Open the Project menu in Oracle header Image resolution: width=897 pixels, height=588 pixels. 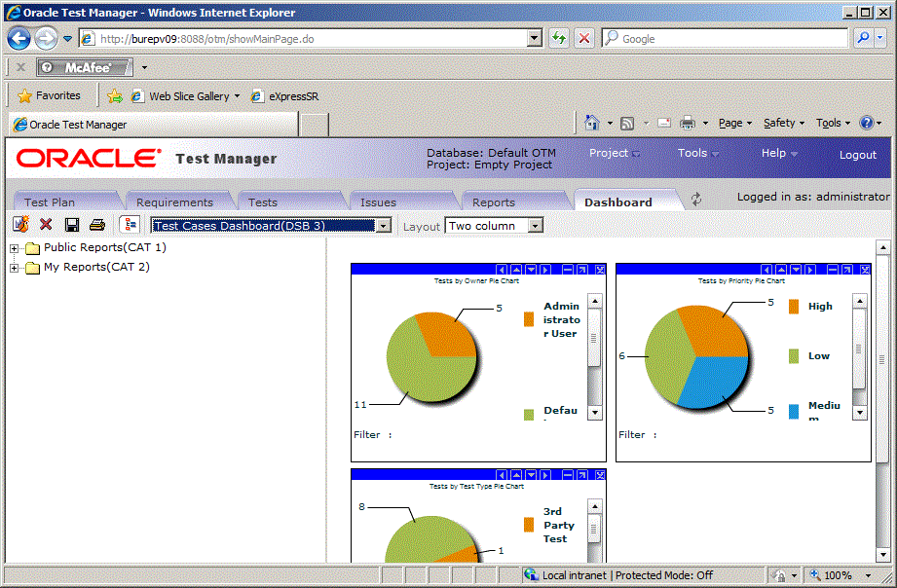[615, 153]
